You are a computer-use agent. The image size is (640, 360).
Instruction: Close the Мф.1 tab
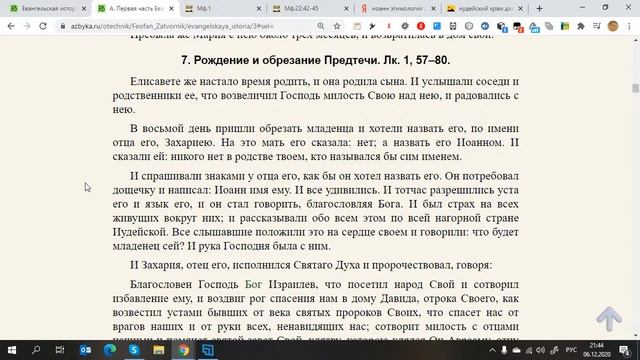[259, 8]
